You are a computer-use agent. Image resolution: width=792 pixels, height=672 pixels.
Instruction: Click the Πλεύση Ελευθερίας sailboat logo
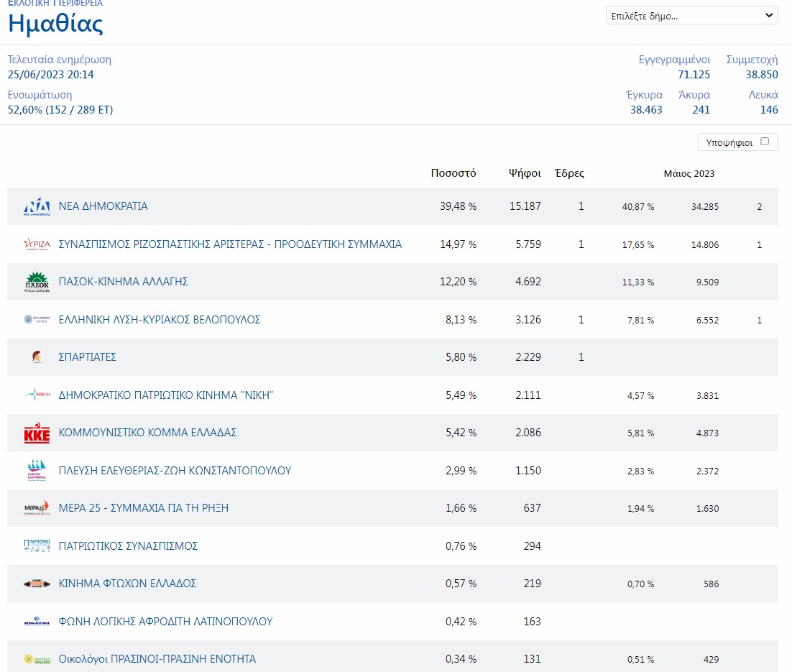36,471
